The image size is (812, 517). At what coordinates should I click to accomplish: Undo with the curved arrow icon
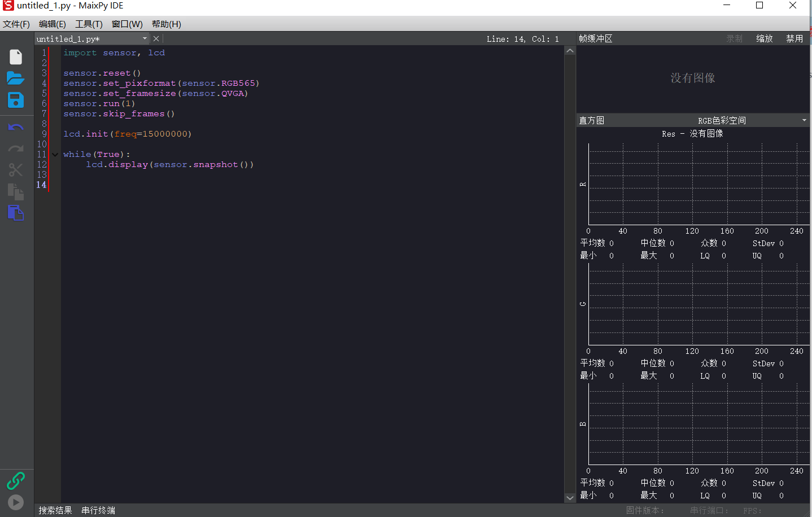[x=16, y=127]
